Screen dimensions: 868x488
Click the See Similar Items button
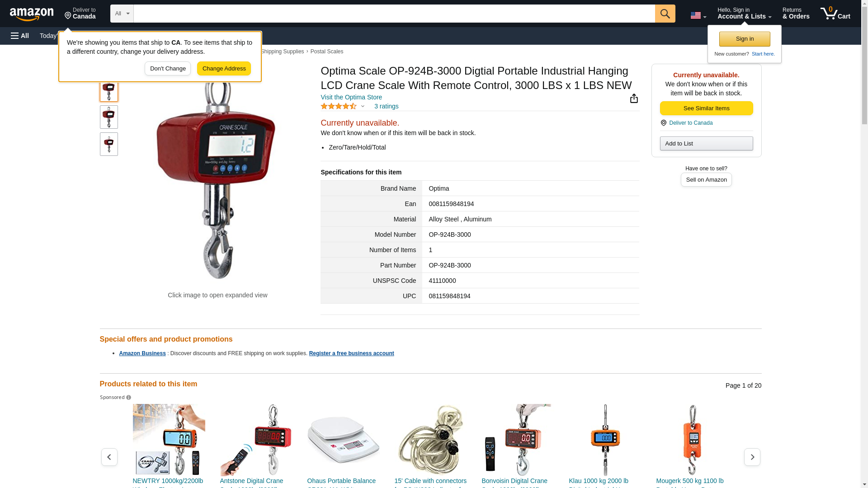coord(706,108)
